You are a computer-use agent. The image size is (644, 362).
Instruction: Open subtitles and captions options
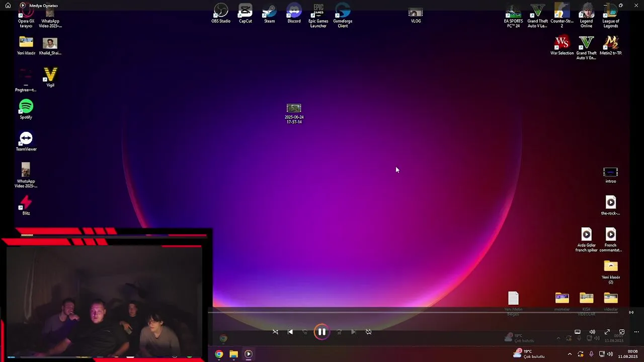[578, 332]
